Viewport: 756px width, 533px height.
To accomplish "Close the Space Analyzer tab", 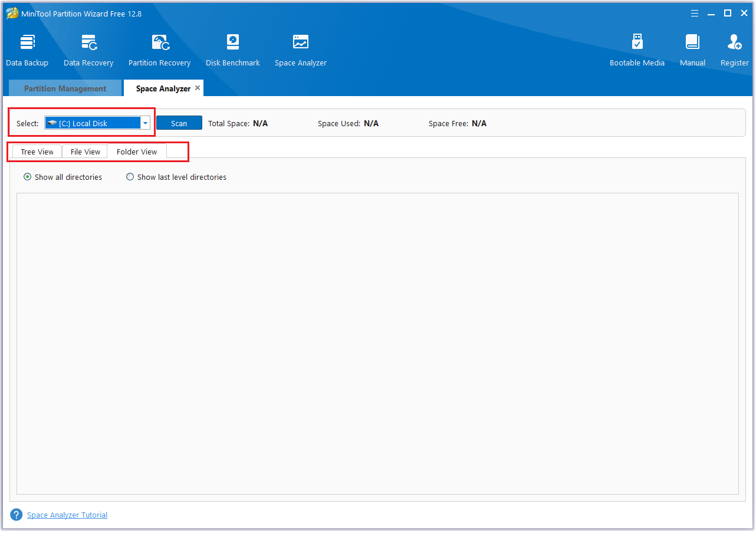I will coord(198,88).
